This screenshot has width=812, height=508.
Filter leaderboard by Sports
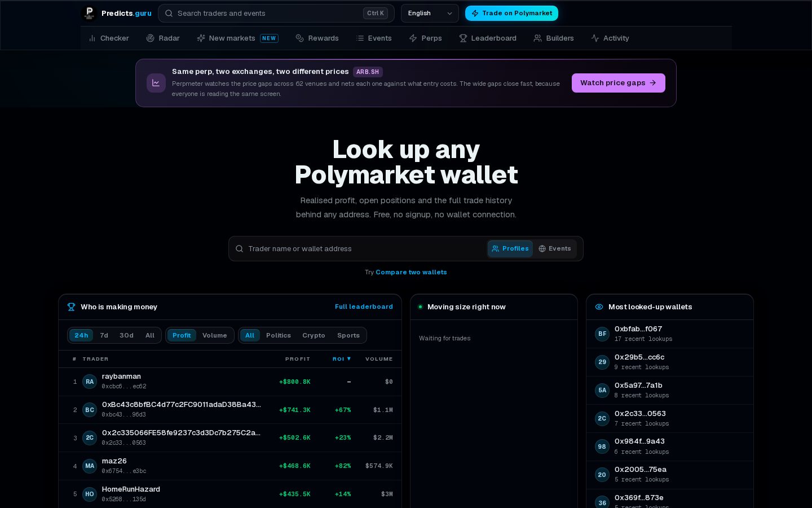click(x=348, y=335)
